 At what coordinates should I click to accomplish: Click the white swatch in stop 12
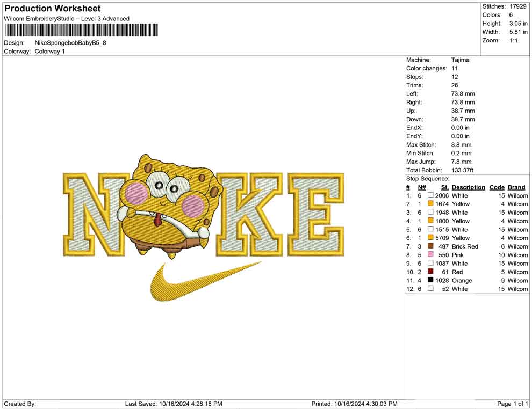(430, 288)
